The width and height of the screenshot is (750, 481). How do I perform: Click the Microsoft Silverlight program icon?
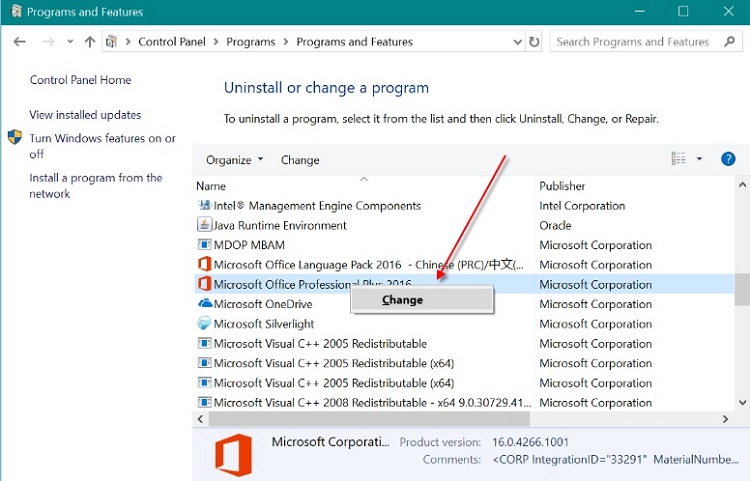pyautogui.click(x=204, y=323)
